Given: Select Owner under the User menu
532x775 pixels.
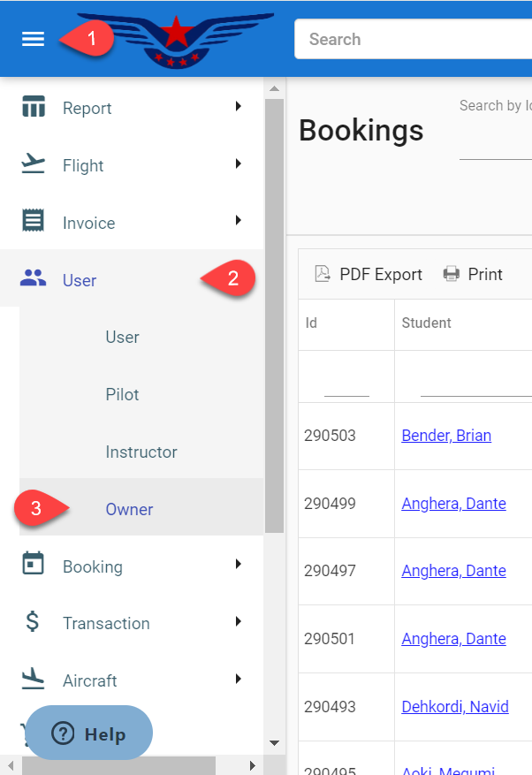Looking at the screenshot, I should (129, 509).
